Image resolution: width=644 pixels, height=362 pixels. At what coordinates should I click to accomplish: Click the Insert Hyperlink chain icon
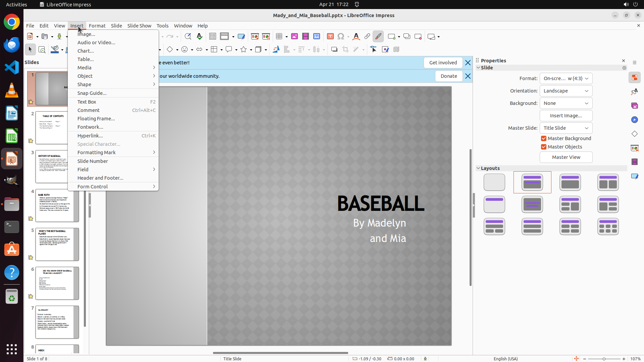pos(367,37)
